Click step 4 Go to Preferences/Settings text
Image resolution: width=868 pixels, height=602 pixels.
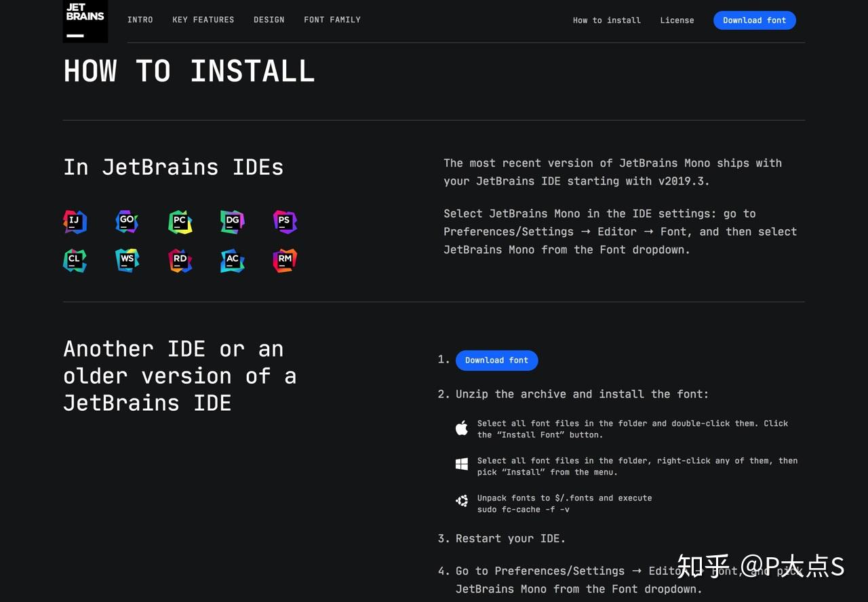630,580
